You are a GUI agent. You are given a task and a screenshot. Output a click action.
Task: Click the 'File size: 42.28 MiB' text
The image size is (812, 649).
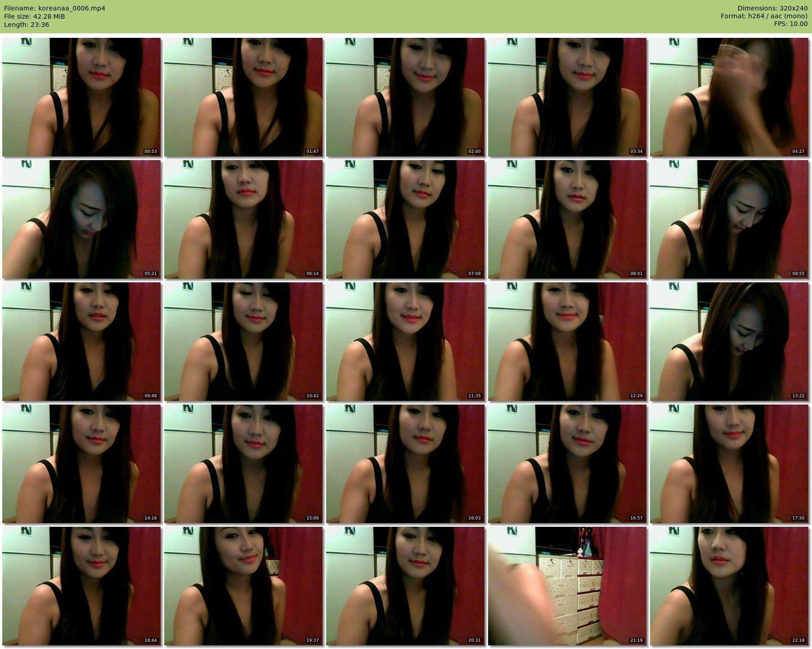pos(35,16)
